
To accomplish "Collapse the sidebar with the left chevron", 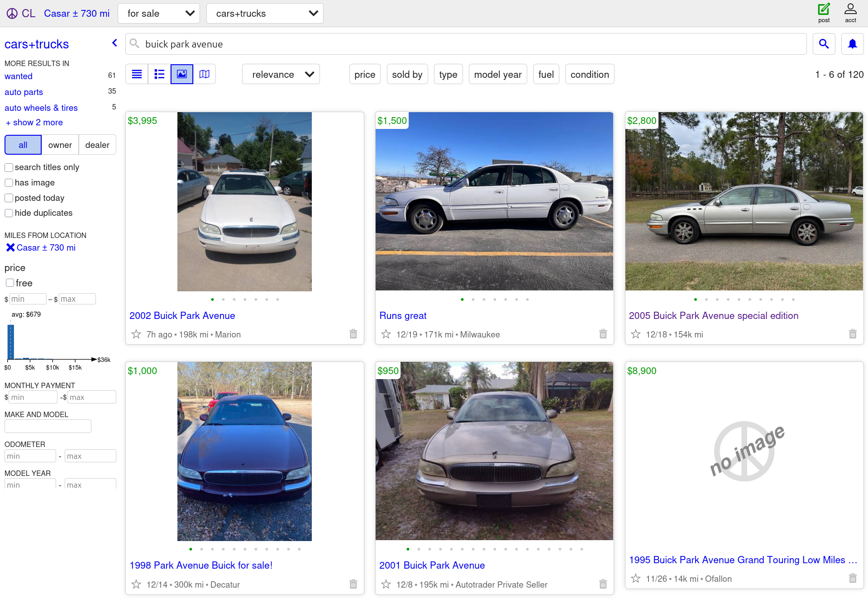I will click(x=114, y=43).
